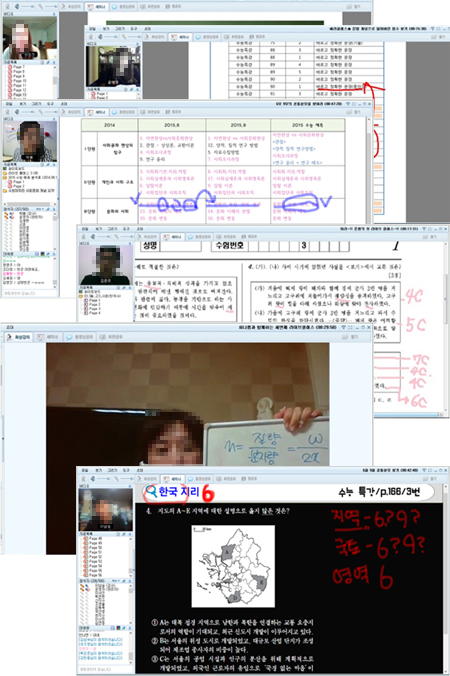Click speaker icon in score table window toolbar

tap(100, 37)
